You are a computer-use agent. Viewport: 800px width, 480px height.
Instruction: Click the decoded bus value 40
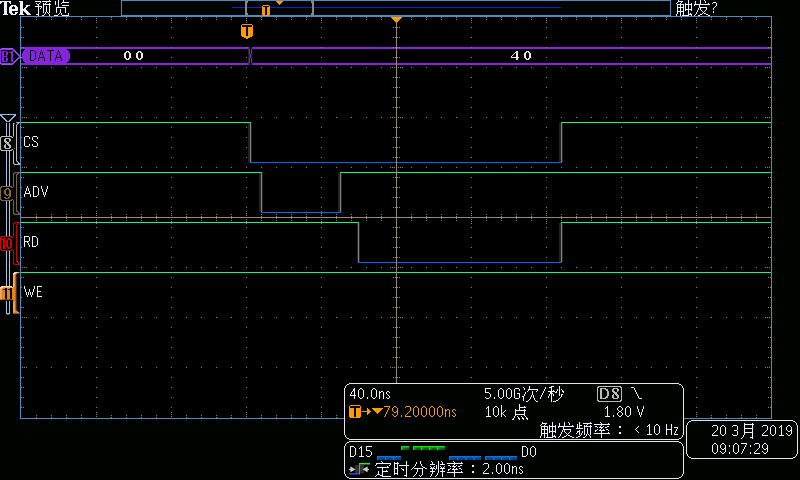tap(521, 56)
